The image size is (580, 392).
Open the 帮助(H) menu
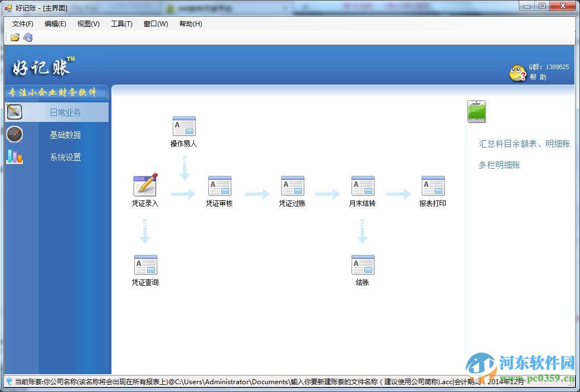190,24
